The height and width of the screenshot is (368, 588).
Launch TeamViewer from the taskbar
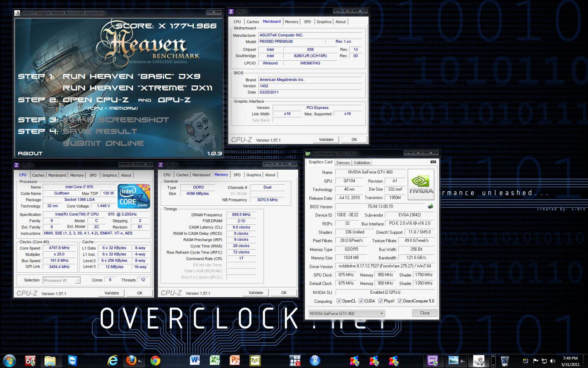(73, 361)
